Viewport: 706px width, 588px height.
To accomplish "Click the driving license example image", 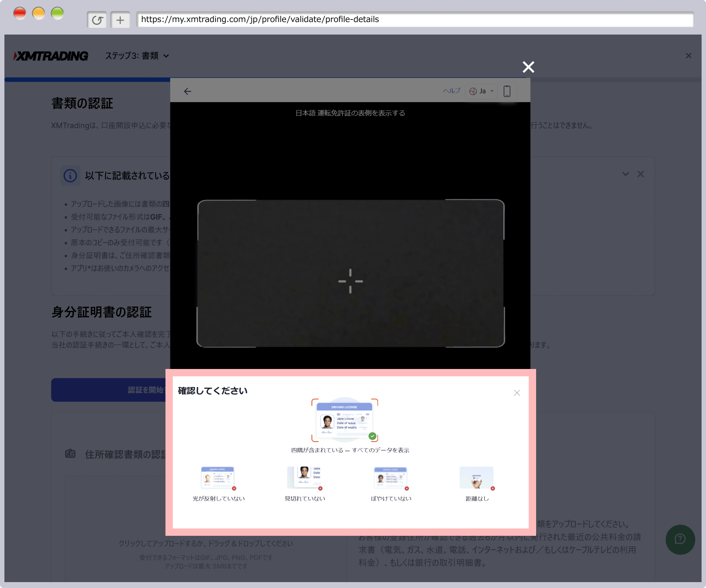I will coord(345,420).
